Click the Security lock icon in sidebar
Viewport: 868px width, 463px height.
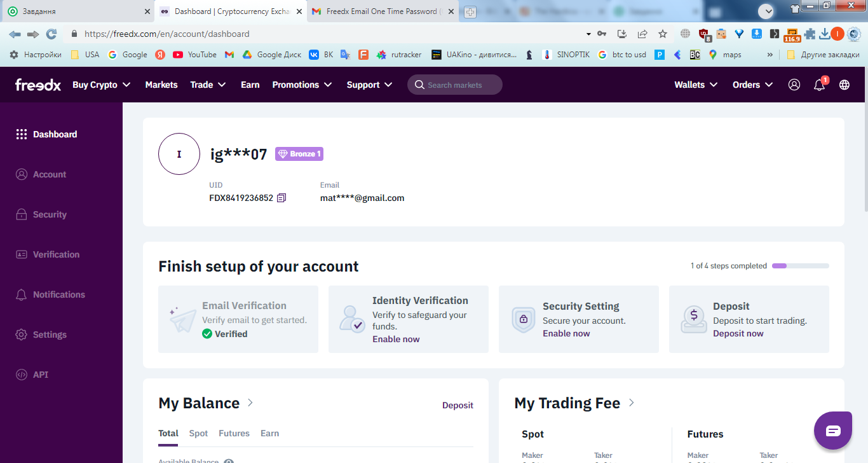(x=22, y=214)
